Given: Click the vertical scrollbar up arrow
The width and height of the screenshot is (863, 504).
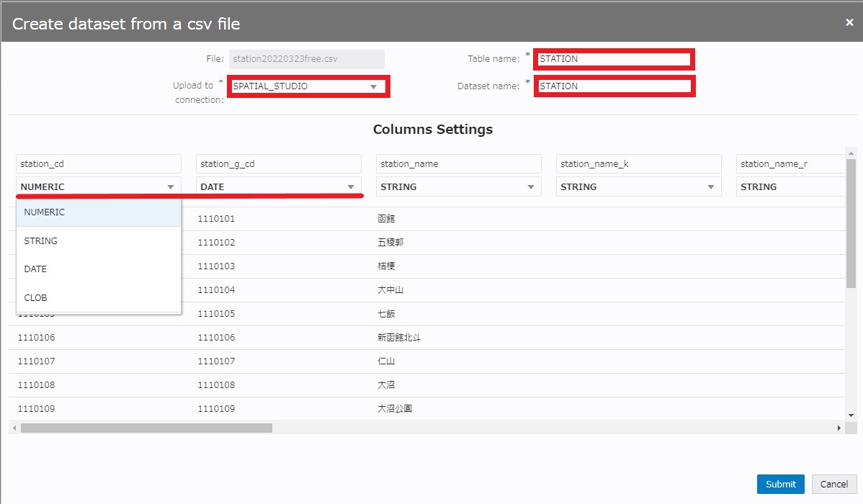Looking at the screenshot, I should coord(851,153).
